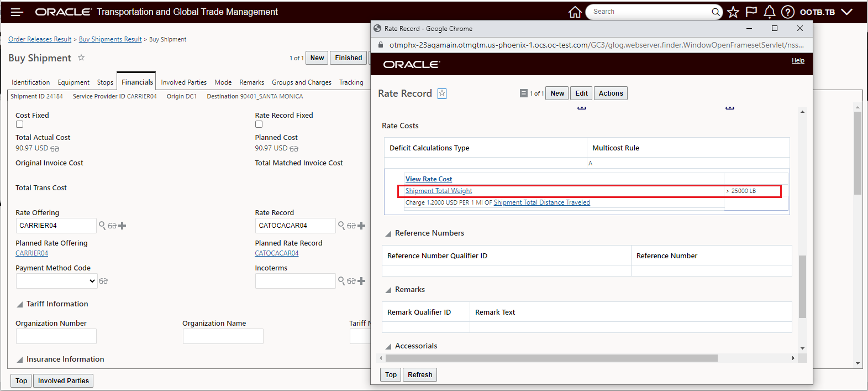Mark Buy Shipment as favorite star

[x=81, y=58]
